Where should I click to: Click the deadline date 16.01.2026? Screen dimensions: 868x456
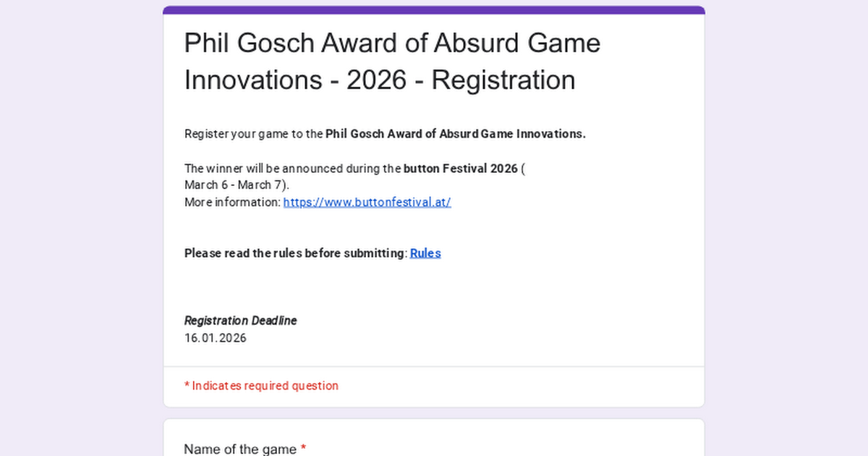[215, 338]
